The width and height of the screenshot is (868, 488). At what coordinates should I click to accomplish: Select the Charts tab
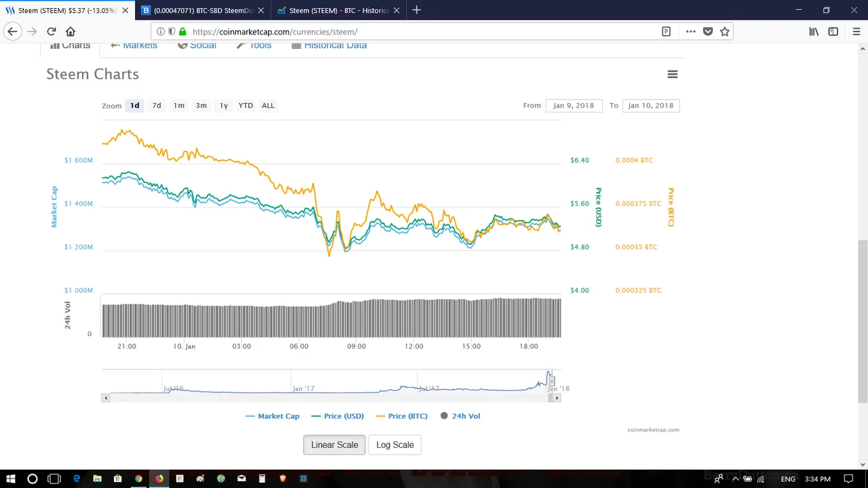coord(71,45)
